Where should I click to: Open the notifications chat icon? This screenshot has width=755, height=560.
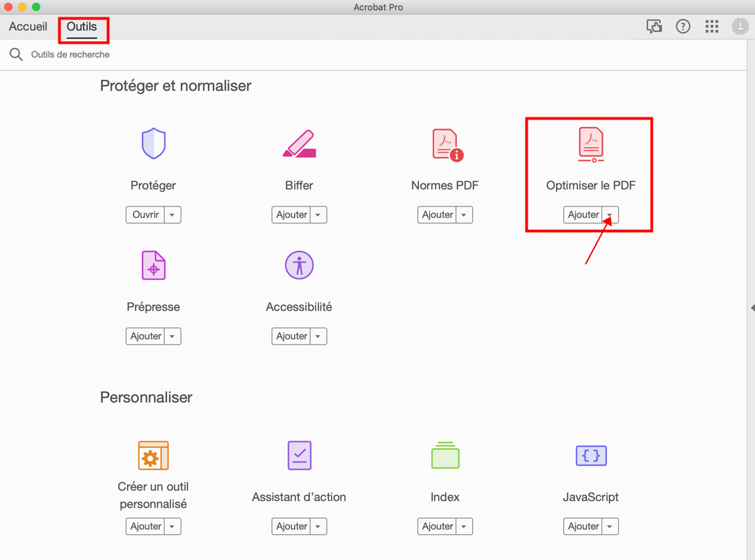click(x=654, y=26)
